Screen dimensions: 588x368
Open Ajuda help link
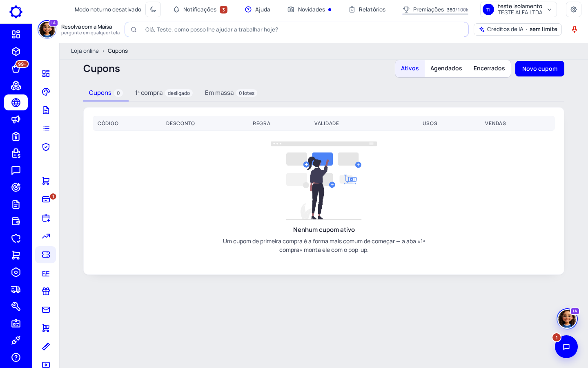coord(258,9)
